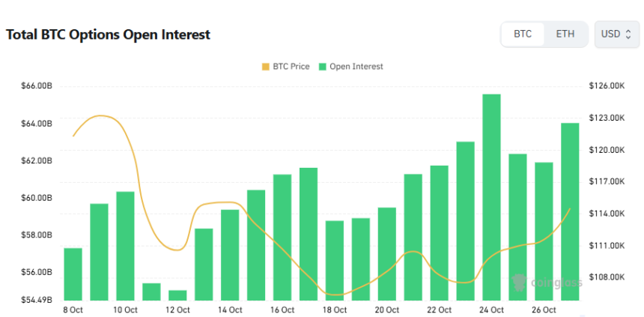Click the yellow BTC Price legend swatch
644x317 pixels.
point(266,67)
